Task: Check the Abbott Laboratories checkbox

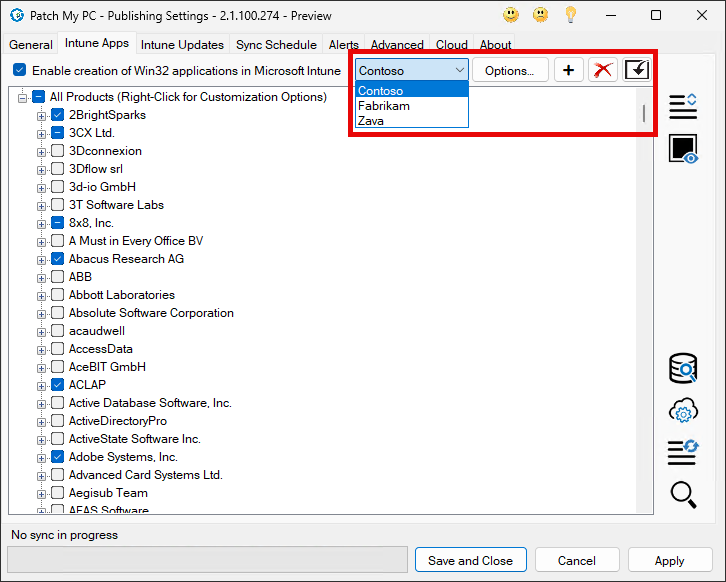Action: (57, 294)
